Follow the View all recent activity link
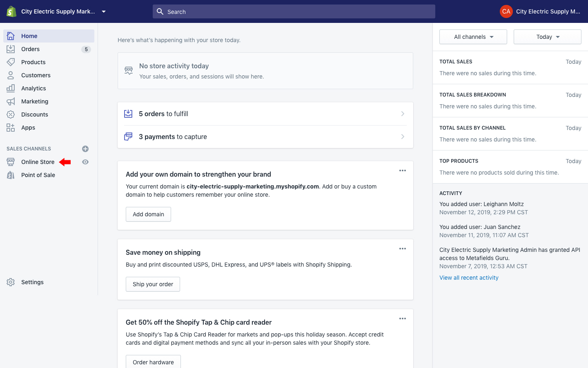Screen dimensions: 588x368 click(x=469, y=278)
